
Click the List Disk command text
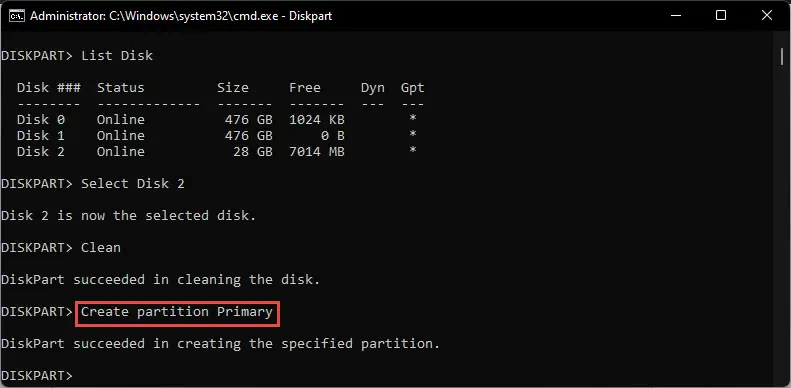click(x=117, y=56)
